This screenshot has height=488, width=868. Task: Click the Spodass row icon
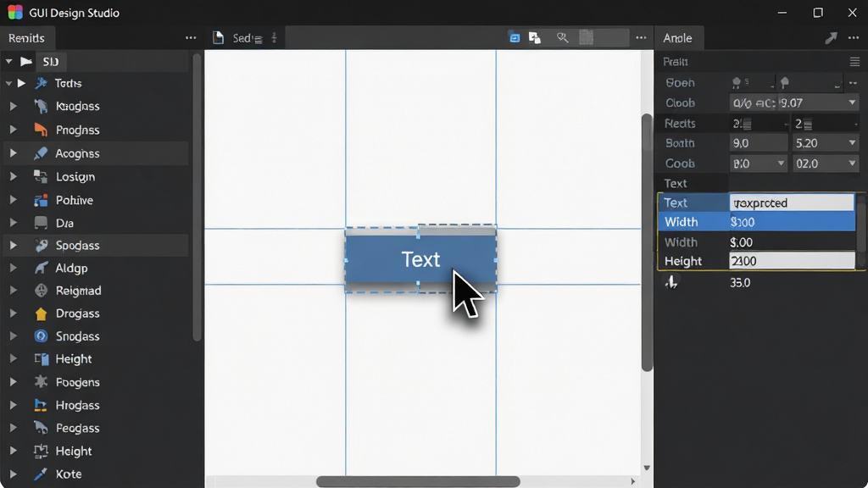tap(41, 245)
